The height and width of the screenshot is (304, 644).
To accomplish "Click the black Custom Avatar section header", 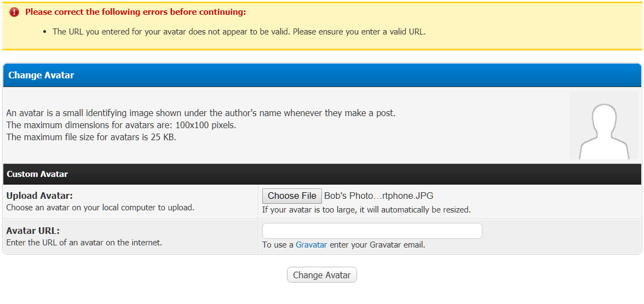I will (x=37, y=174).
